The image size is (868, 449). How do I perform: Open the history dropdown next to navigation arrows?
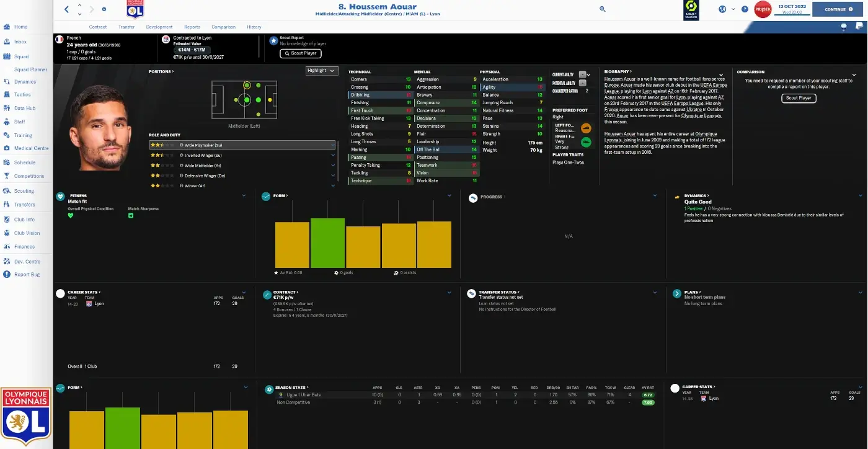pos(104,9)
